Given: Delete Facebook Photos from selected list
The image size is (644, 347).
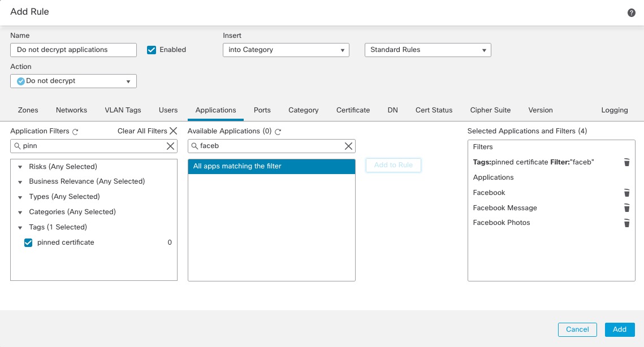Looking at the screenshot, I should 626,223.
